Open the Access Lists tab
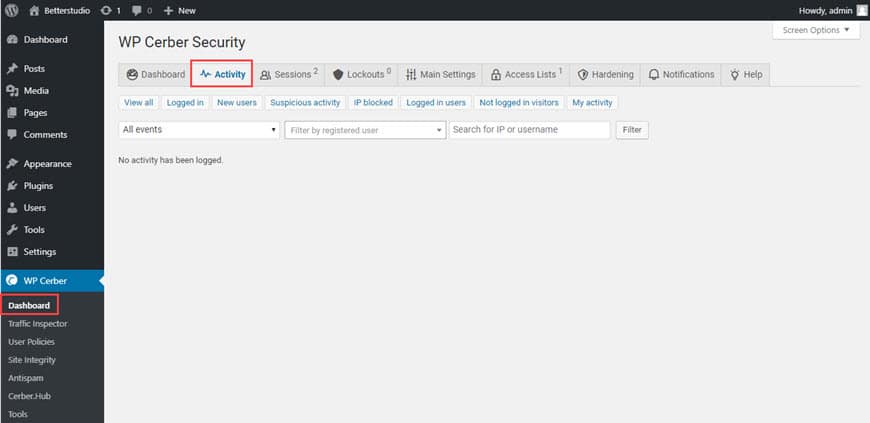Screen dimensions: 870x423 tap(527, 74)
